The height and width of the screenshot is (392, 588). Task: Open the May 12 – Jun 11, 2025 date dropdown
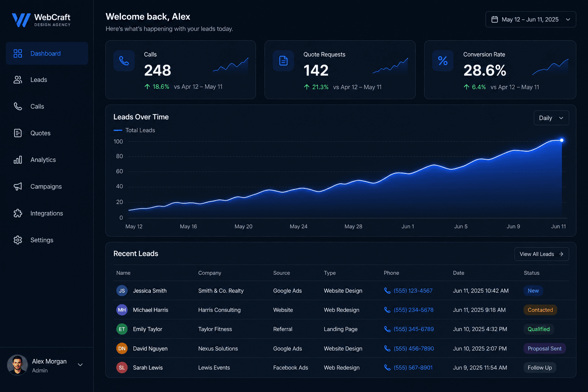(x=531, y=20)
